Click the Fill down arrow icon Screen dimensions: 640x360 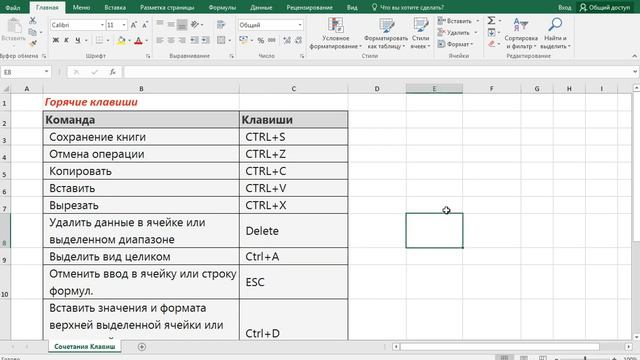click(491, 32)
